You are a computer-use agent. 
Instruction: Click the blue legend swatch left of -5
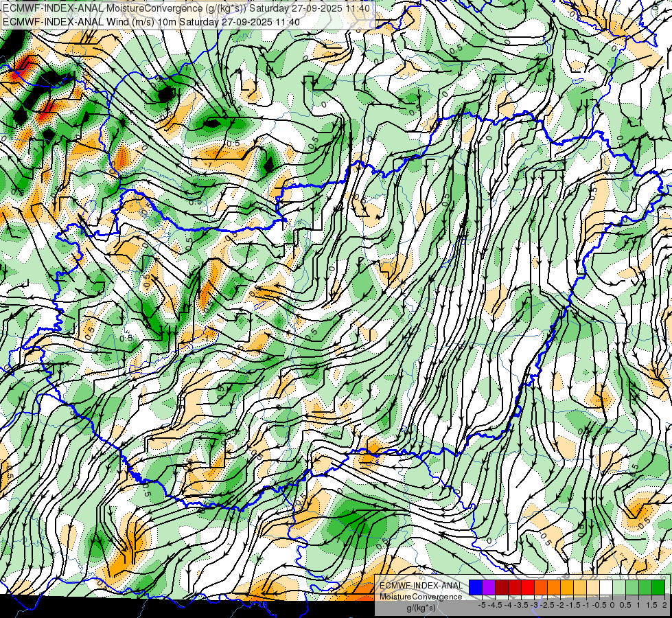(x=476, y=587)
